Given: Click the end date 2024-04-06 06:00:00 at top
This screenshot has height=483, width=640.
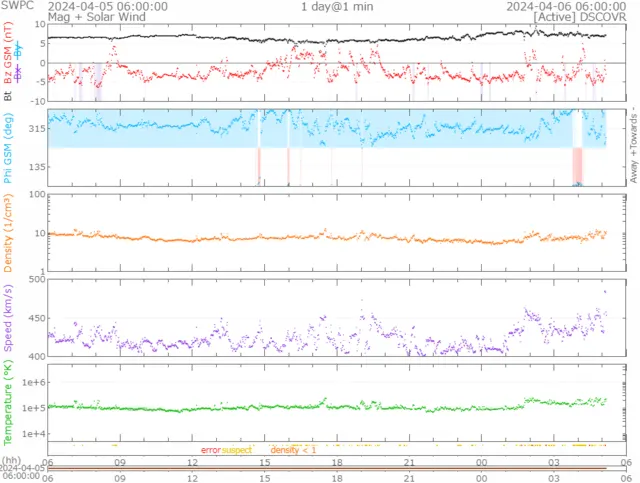Looking at the screenshot, I should pos(566,6).
